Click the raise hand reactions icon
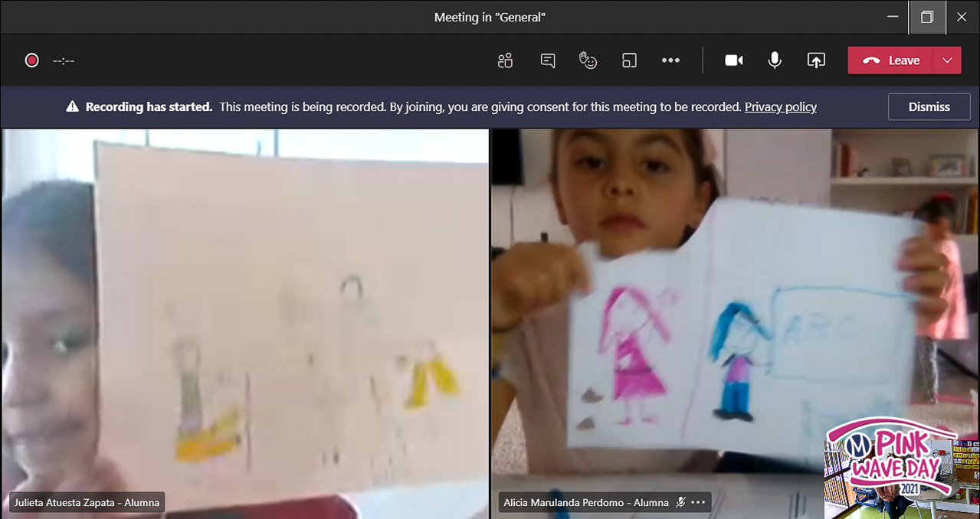Image resolution: width=980 pixels, height=519 pixels. (588, 60)
